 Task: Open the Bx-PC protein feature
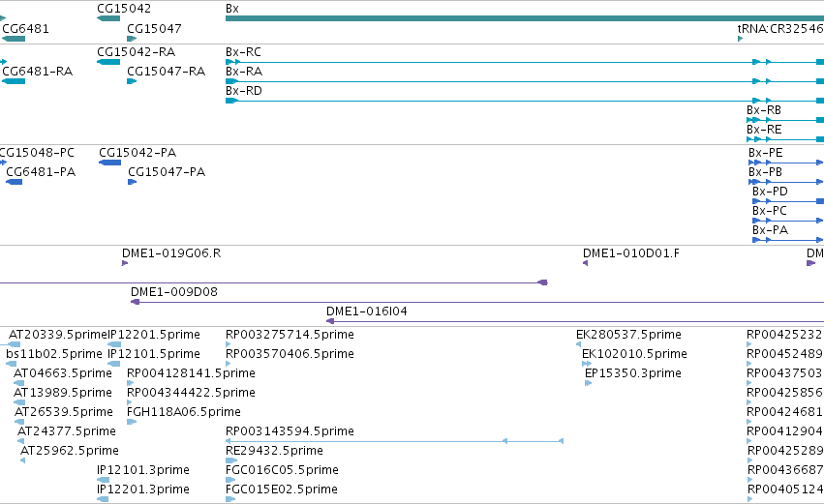click(x=770, y=211)
